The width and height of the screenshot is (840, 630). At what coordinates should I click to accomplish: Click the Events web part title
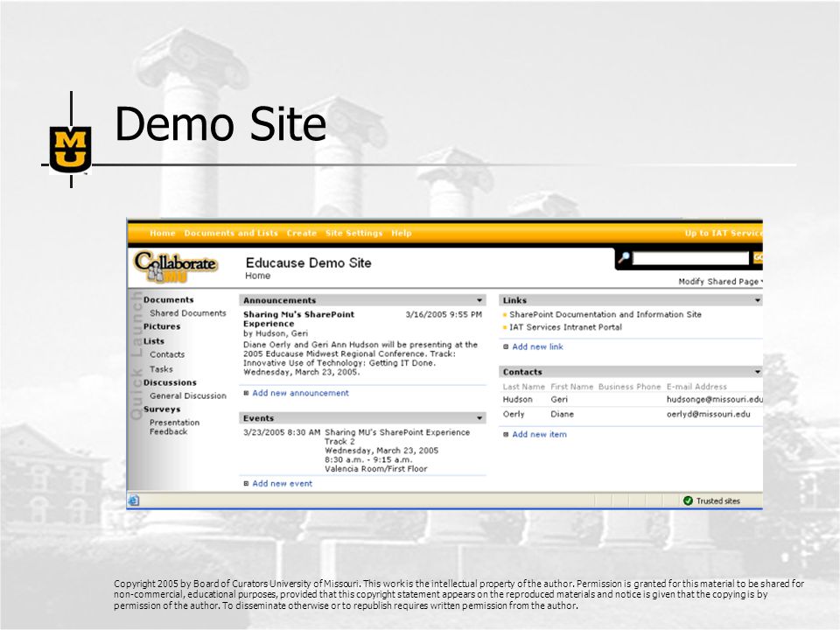click(258, 418)
